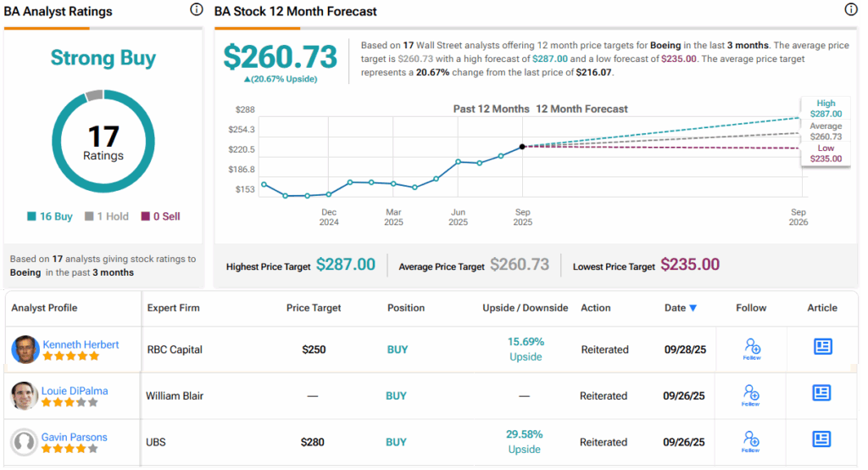This screenshot has width=868, height=470.
Task: Click the Strong Buy consensus heading
Action: [103, 58]
